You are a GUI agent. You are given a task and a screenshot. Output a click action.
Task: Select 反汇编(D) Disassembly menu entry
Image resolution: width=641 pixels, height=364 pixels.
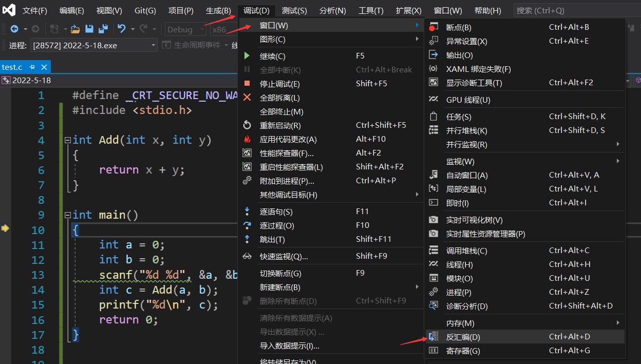click(x=463, y=337)
